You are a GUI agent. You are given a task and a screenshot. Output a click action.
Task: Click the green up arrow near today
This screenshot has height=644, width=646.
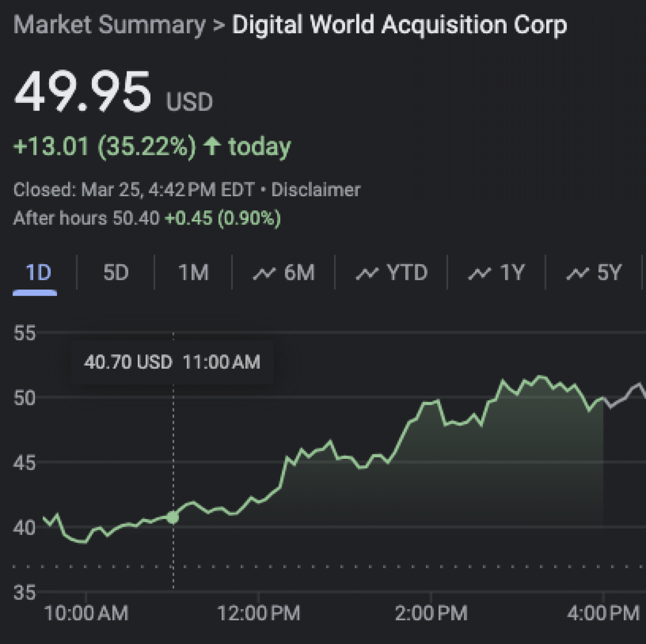coord(212,146)
